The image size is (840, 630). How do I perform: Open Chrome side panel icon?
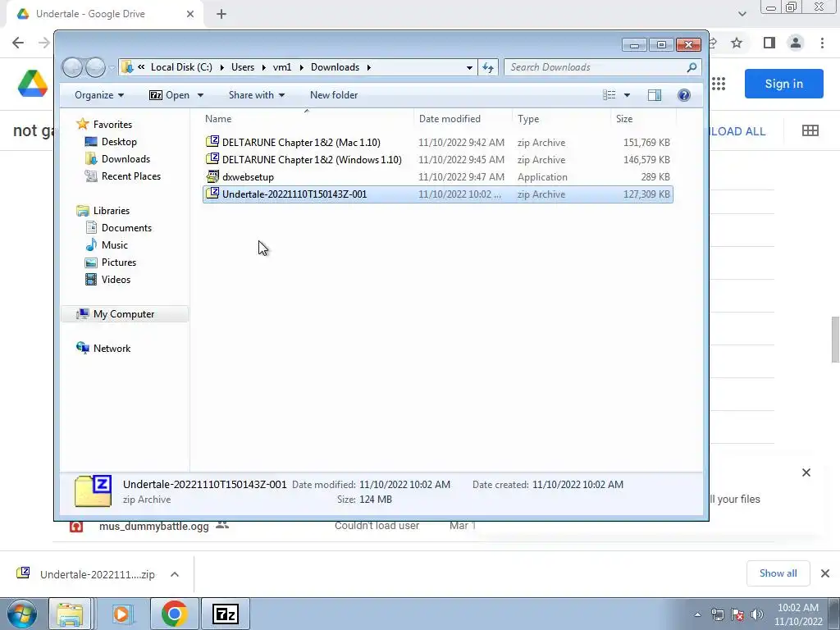[769, 43]
